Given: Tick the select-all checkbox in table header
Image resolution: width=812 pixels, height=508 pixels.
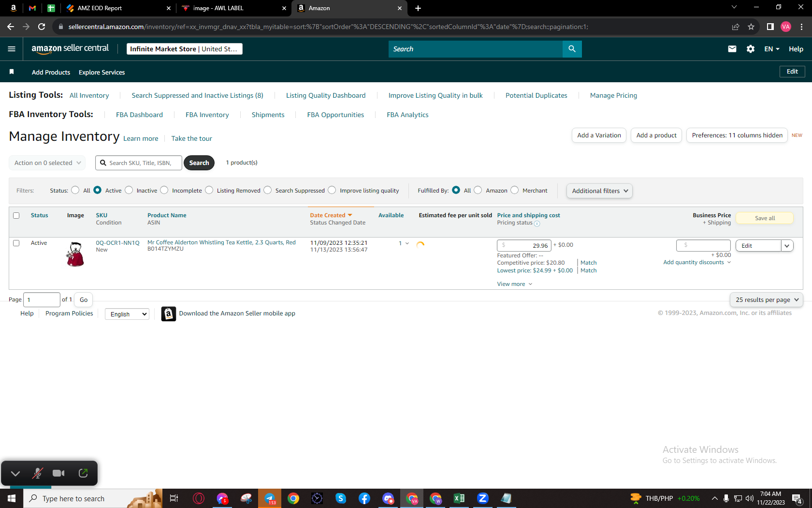Looking at the screenshot, I should point(16,215).
